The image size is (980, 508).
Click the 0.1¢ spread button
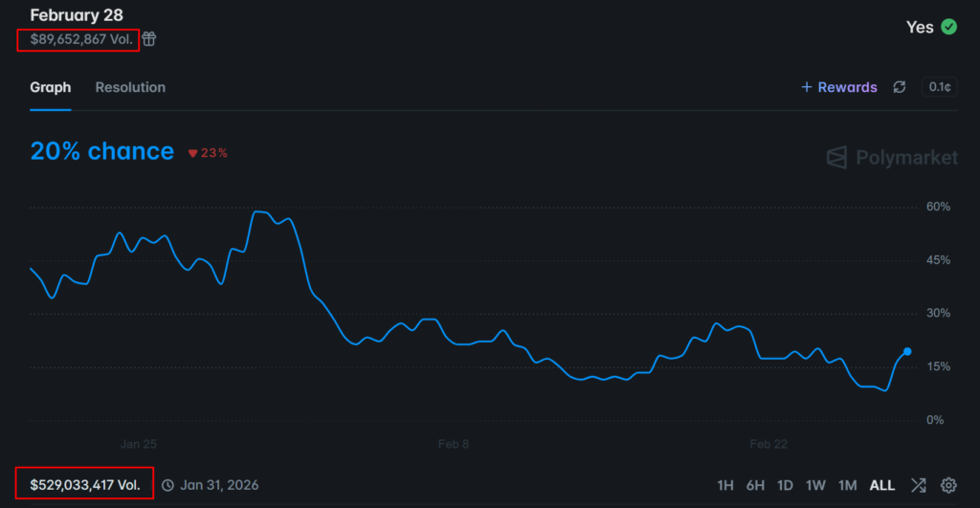click(x=939, y=87)
